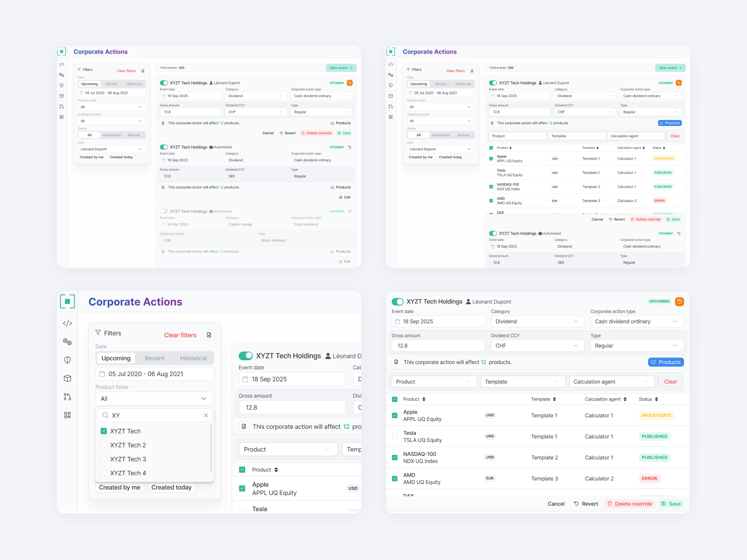This screenshot has width=747, height=560.
Task: Click the 12.8 Gross amount field in the bottom-right card
Action: [x=438, y=346]
